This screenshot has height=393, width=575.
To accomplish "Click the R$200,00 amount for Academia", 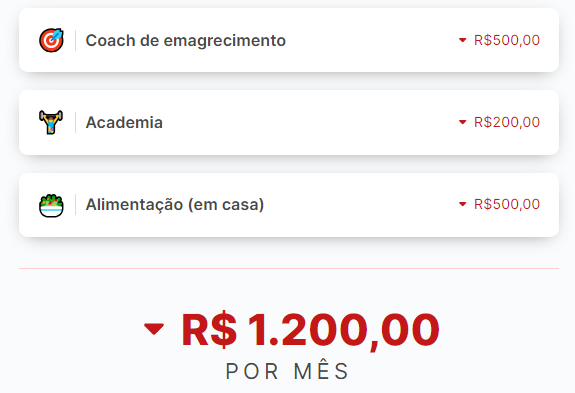I will click(507, 122).
